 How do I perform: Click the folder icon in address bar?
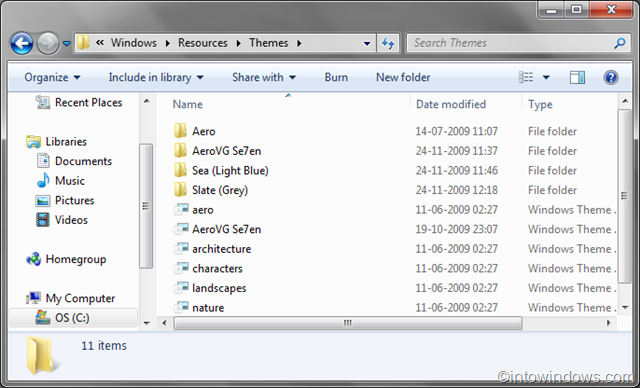(x=84, y=42)
